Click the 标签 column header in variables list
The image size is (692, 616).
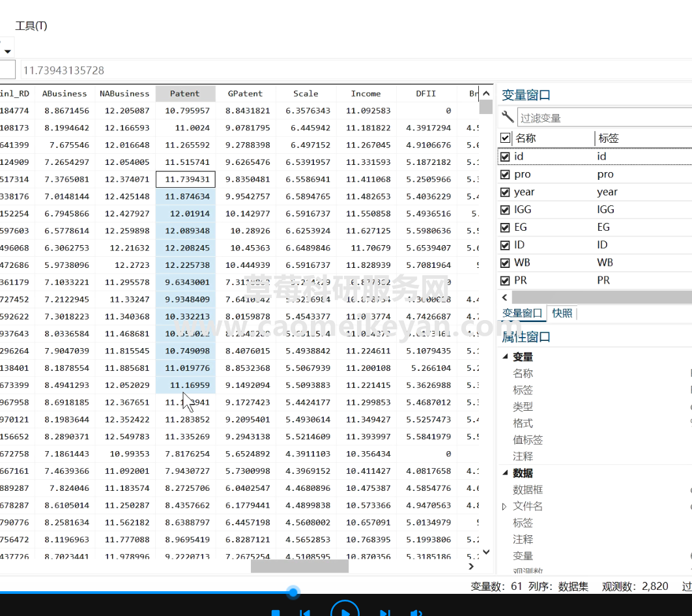pyautogui.click(x=609, y=138)
